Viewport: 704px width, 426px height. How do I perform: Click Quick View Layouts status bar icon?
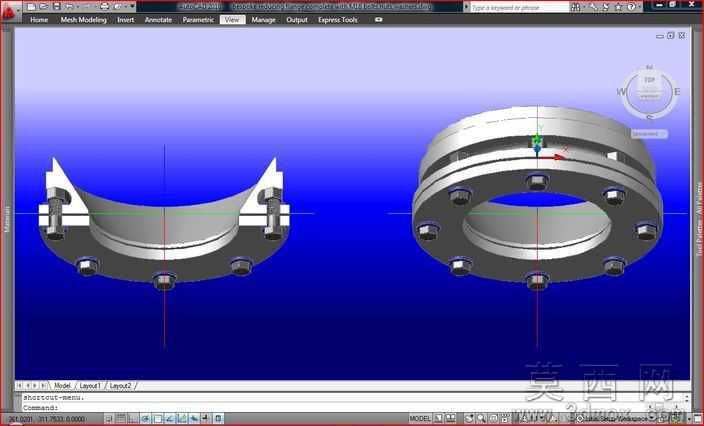pyautogui.click(x=438, y=418)
